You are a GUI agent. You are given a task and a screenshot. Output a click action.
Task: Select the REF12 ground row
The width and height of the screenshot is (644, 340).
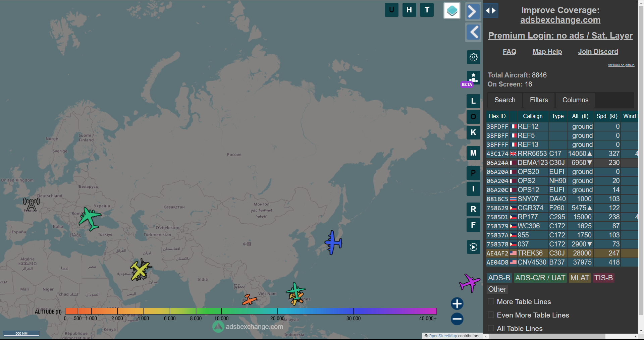[562, 126]
